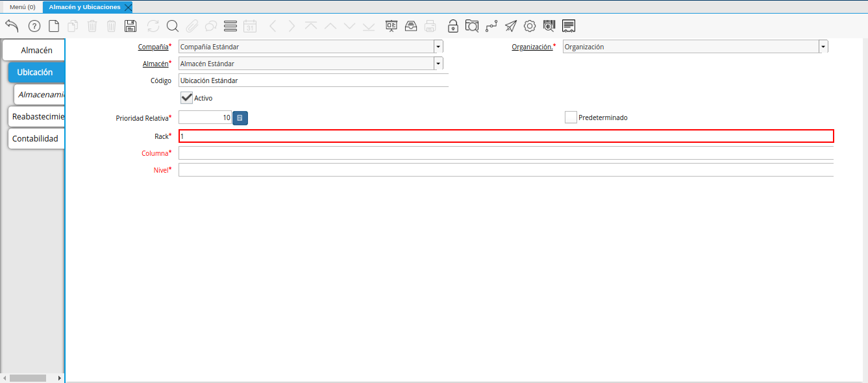868x383 pixels.
Task: Jump to first record icon
Action: click(311, 26)
